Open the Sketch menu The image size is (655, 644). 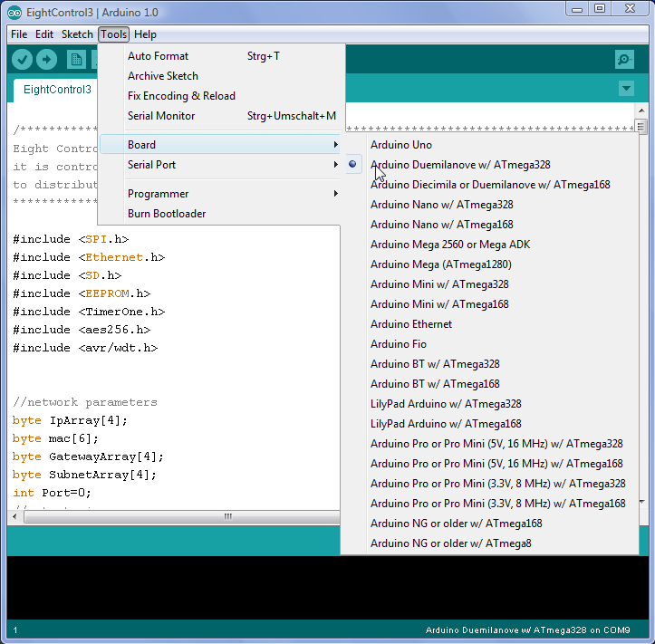77,34
